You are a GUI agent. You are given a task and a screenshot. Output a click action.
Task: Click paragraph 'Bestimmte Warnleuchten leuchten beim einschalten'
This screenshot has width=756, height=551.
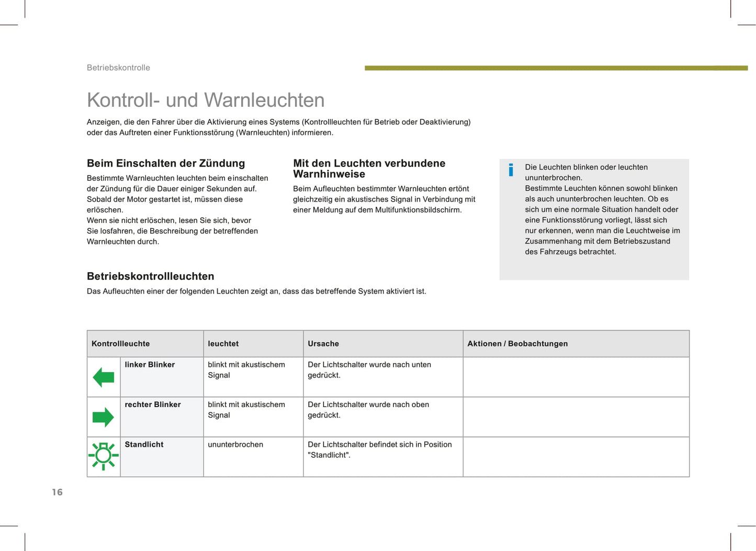click(x=177, y=210)
